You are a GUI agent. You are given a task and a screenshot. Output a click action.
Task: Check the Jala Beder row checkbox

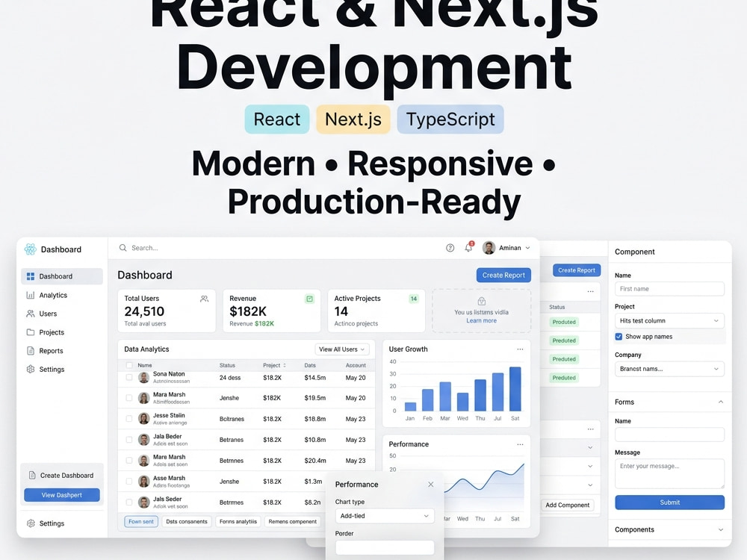(129, 440)
